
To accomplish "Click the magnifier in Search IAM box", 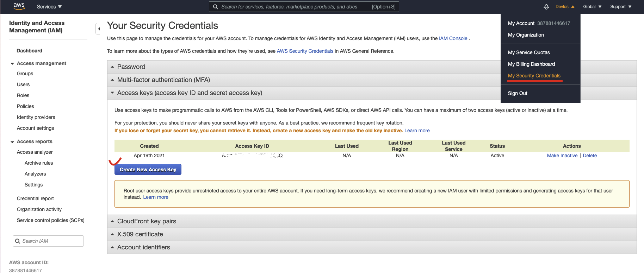I will [x=18, y=241].
